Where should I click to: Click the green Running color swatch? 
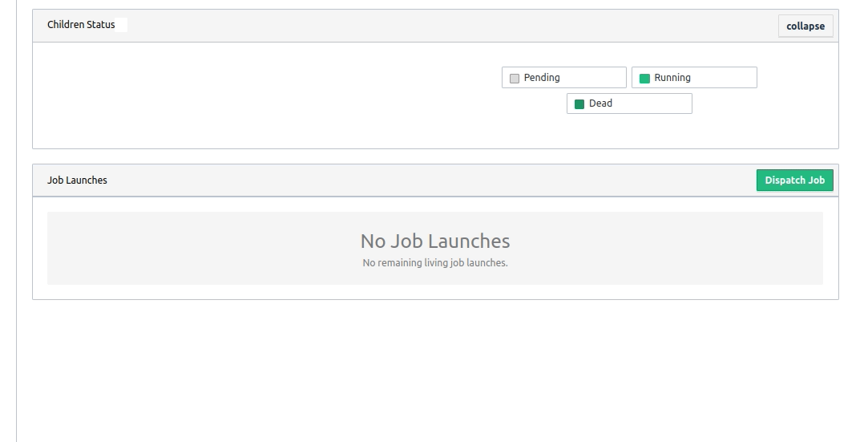click(x=644, y=78)
